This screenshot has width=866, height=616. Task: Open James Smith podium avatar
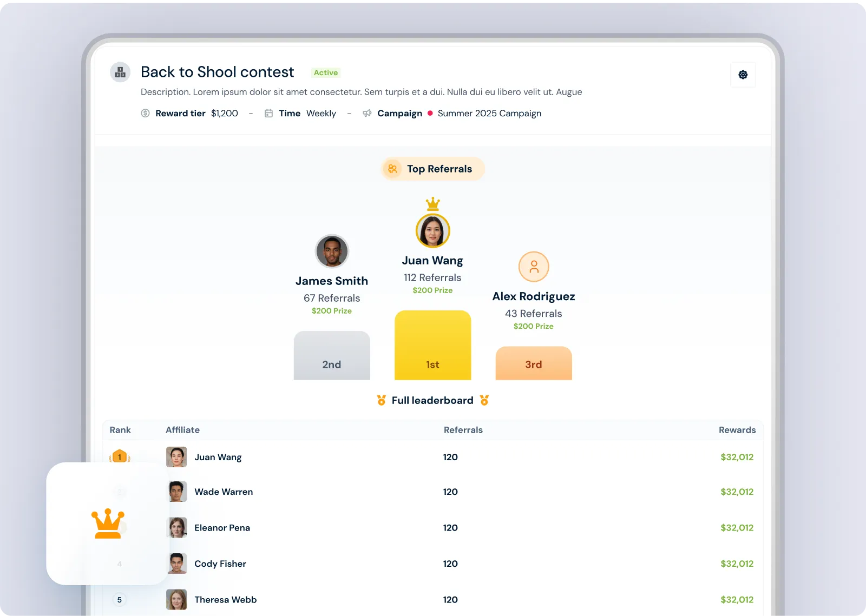[x=332, y=251]
